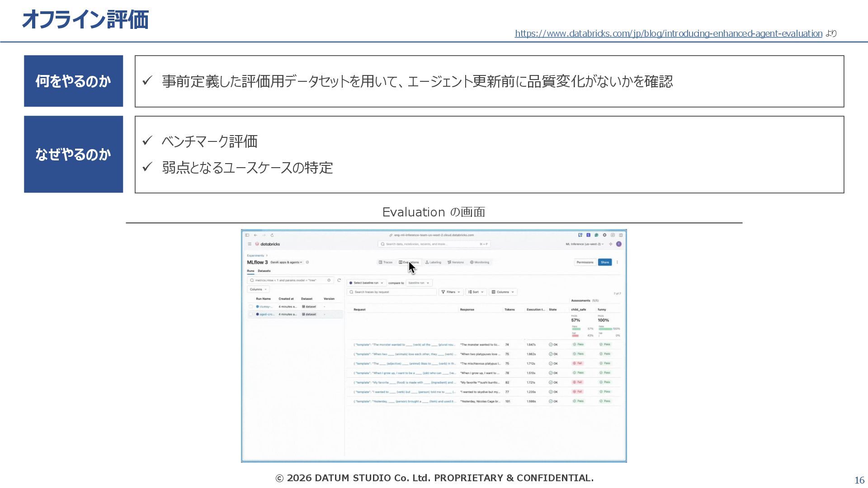Open the Sort dropdown
Screen dimensions: 868x488
(476, 292)
